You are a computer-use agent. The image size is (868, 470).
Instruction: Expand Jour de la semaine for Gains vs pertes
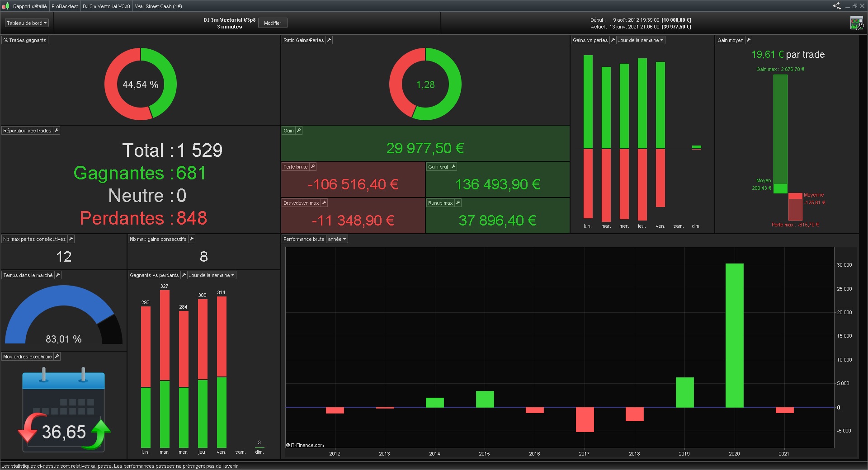click(x=641, y=40)
